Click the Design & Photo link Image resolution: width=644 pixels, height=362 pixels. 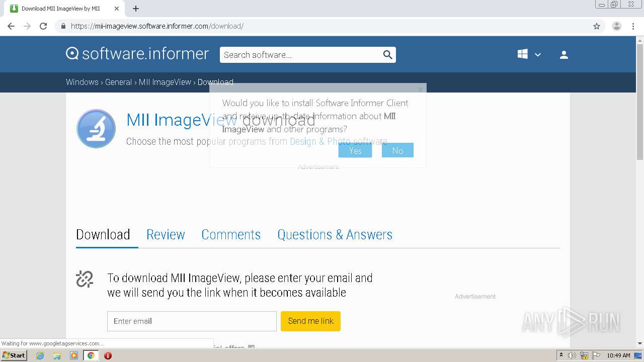pos(320,141)
